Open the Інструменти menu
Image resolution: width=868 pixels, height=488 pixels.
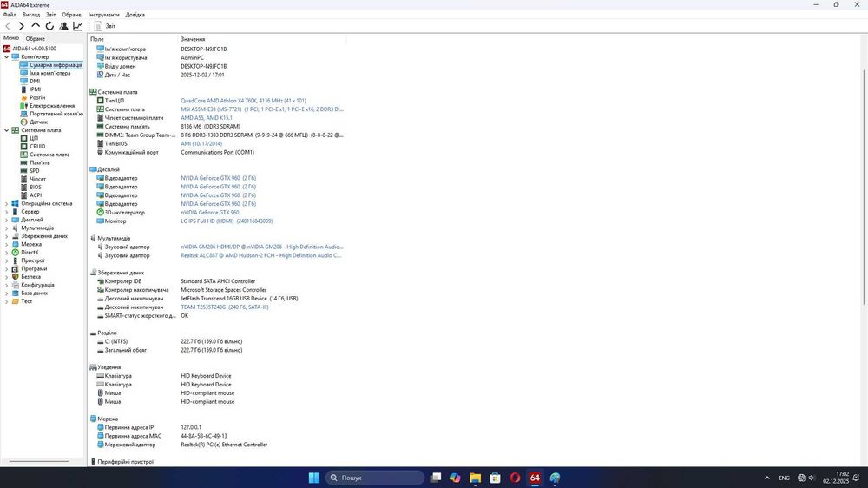point(103,15)
